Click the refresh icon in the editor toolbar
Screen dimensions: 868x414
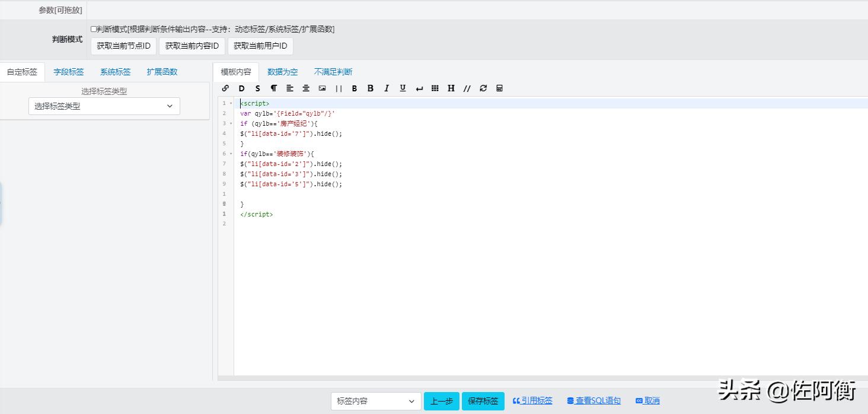click(x=483, y=88)
